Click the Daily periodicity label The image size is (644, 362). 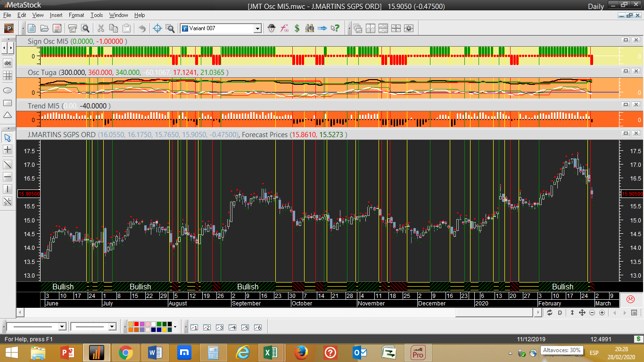click(x=596, y=6)
